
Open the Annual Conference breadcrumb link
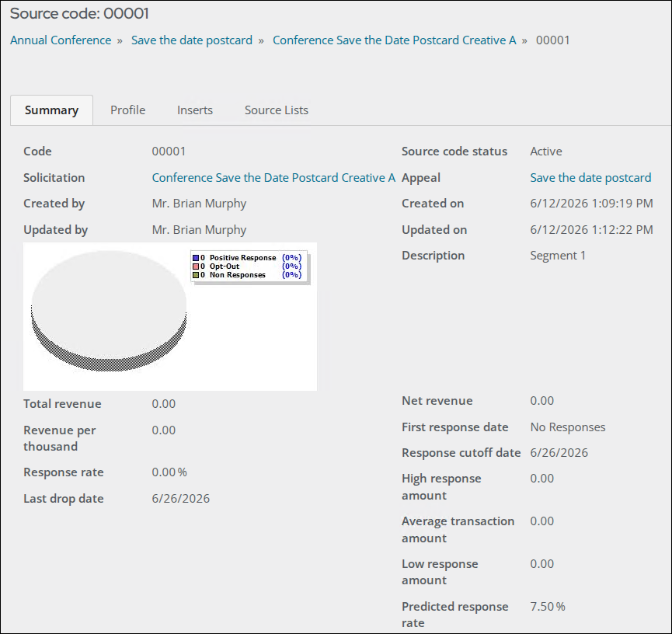(61, 40)
